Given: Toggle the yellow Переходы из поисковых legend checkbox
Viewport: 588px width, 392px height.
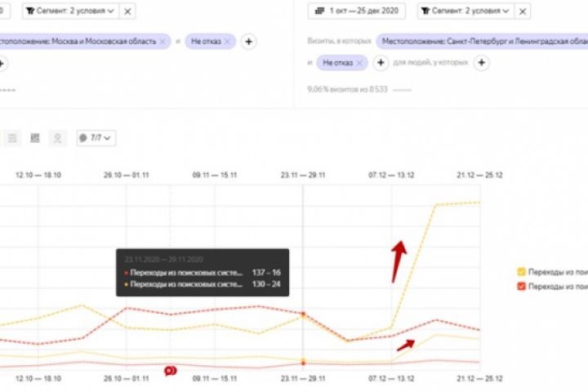Looking at the screenshot, I should point(521,272).
